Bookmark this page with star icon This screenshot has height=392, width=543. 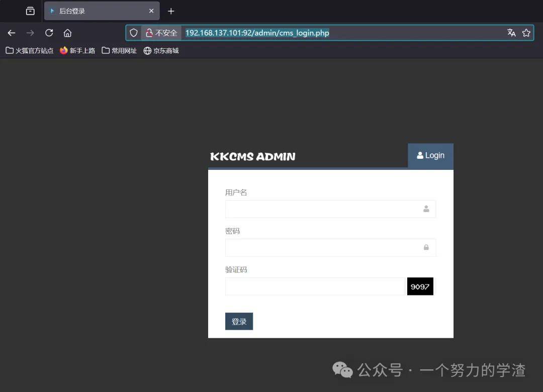coord(526,33)
